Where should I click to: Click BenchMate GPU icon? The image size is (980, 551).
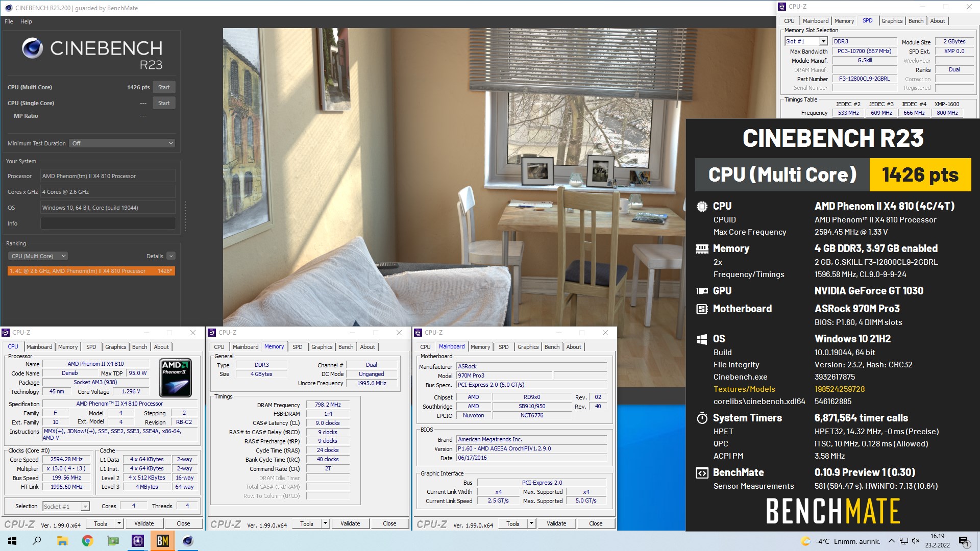(x=702, y=291)
